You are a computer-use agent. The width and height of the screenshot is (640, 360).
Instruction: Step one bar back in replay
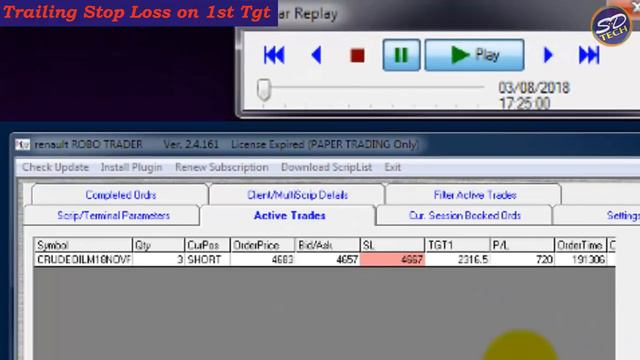[x=316, y=55]
